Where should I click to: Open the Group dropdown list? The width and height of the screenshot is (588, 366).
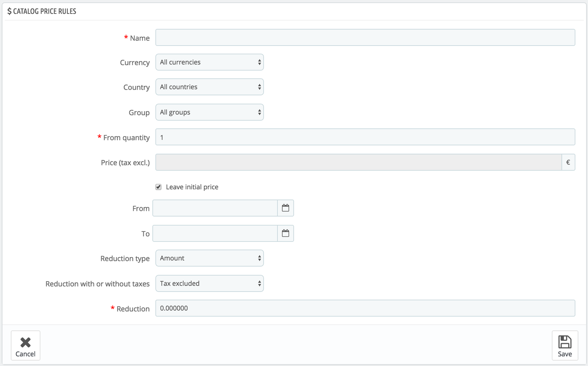pos(209,112)
